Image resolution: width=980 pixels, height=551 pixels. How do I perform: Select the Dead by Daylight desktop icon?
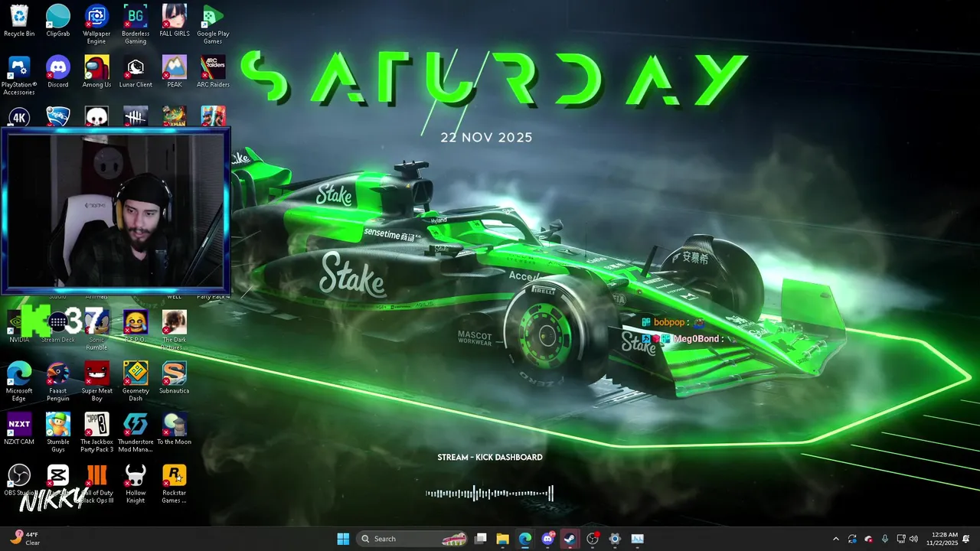(x=136, y=116)
